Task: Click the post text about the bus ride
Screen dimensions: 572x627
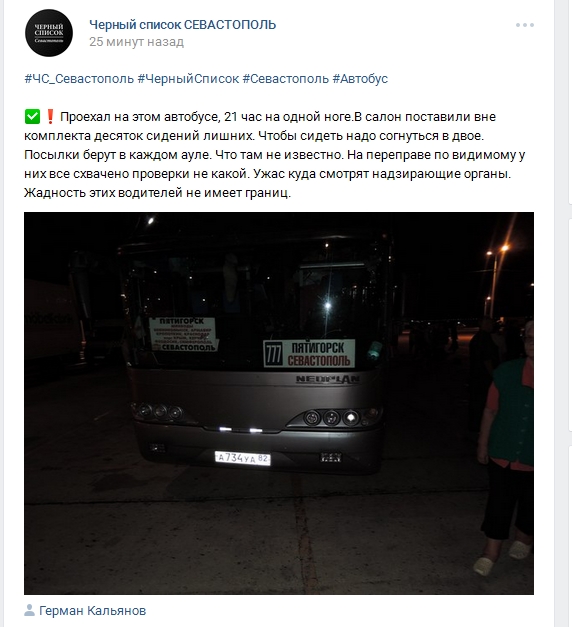Action: (274, 155)
